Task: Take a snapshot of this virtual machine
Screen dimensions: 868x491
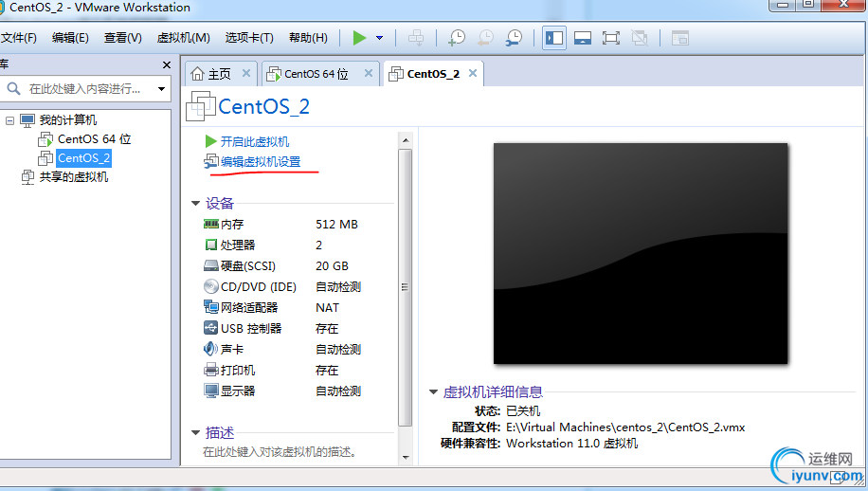Action: [x=457, y=38]
